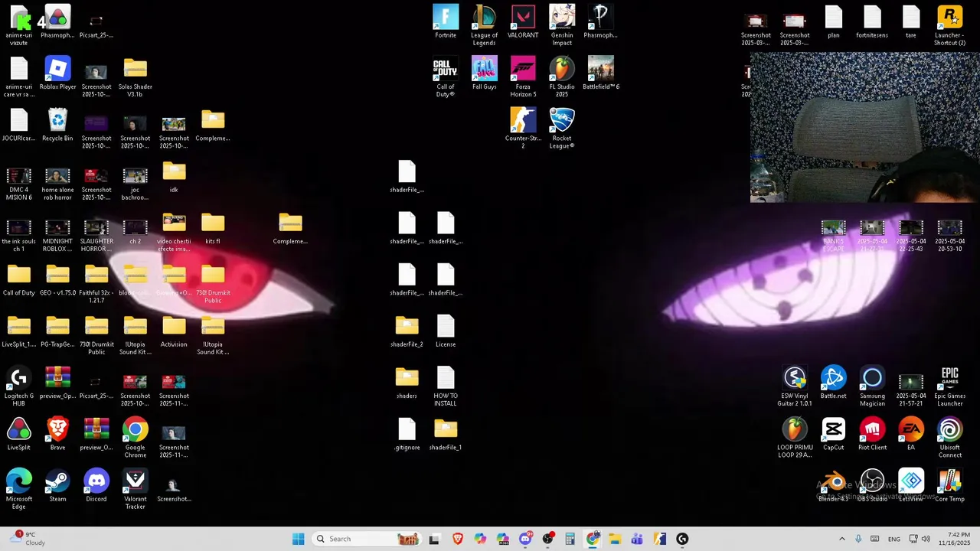Open Google Chrome desktop shortcut
This screenshot has height=551, width=980.
[135, 438]
